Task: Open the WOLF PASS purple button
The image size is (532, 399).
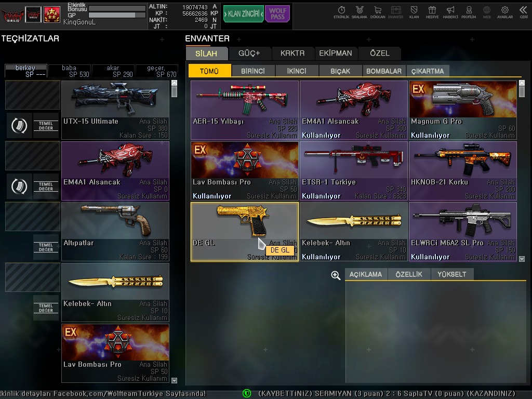Action: [x=277, y=14]
